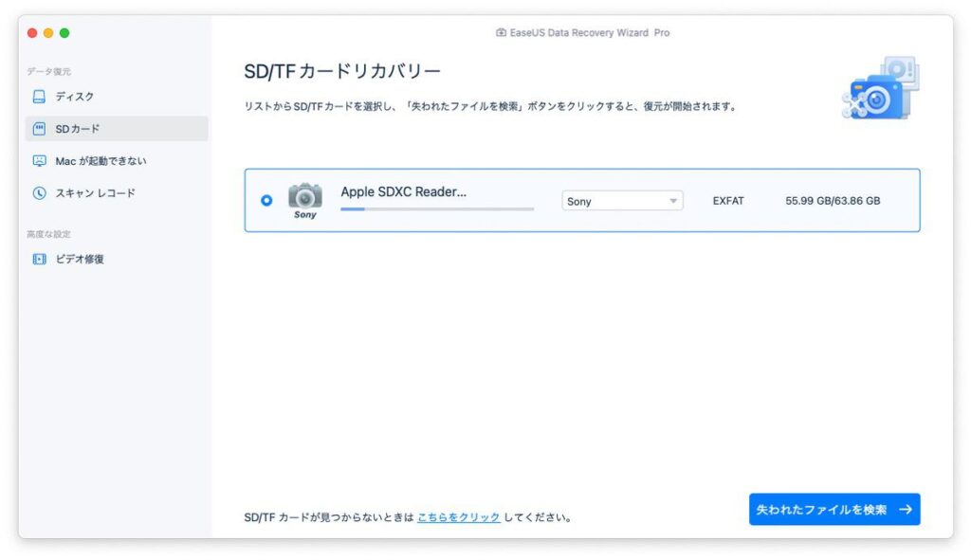Select the Apple SDXC Reader radio button
Viewport: 971px width, 560px height.
[x=266, y=201]
